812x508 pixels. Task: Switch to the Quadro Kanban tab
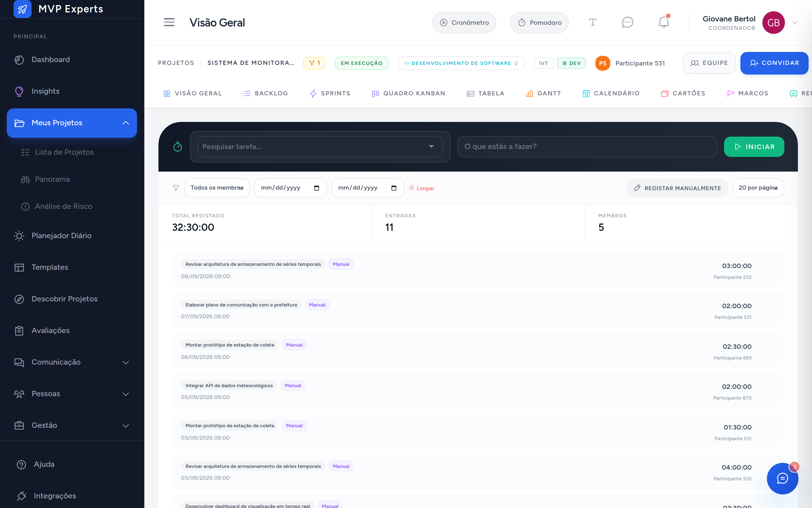coord(408,93)
